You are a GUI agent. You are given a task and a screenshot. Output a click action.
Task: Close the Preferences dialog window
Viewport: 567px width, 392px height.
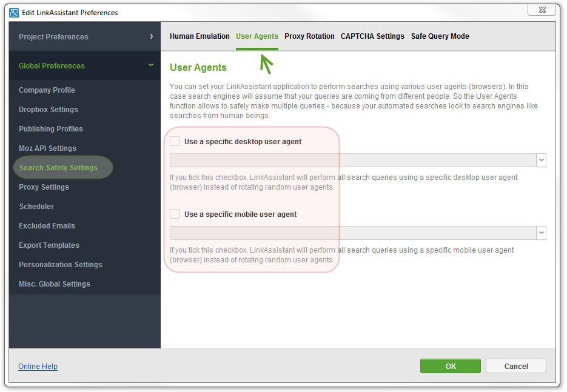542,10
